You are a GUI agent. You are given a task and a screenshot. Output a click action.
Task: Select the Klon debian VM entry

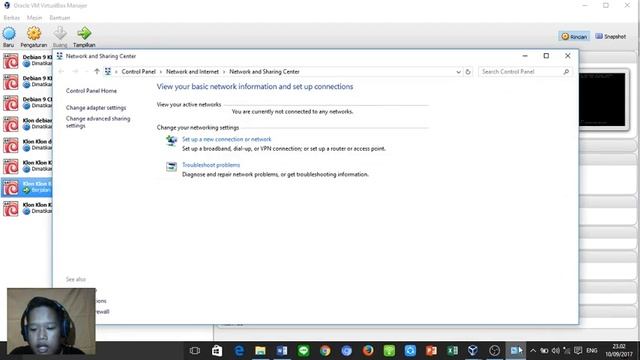(x=27, y=124)
